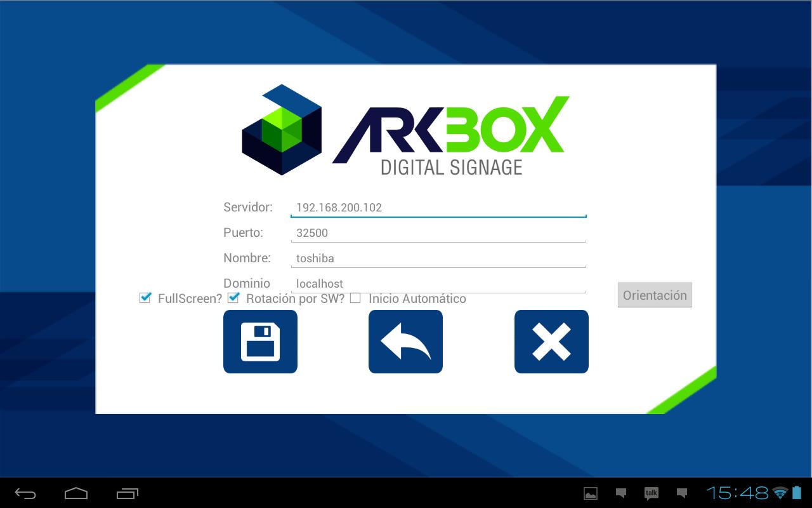Viewport: 812px width, 508px height.
Task: Open the Talk notification icon
Action: [x=652, y=493]
